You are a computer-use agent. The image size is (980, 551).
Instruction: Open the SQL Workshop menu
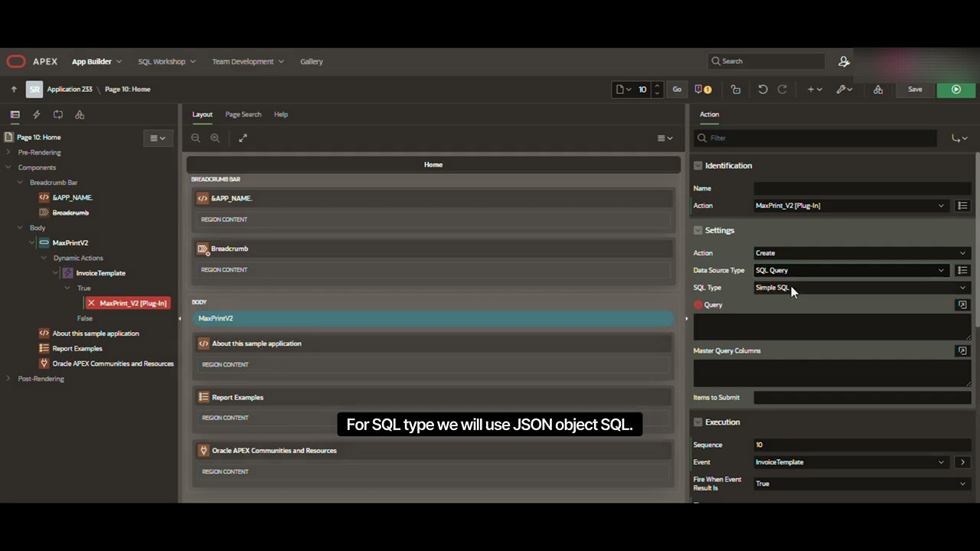pyautogui.click(x=167, y=61)
